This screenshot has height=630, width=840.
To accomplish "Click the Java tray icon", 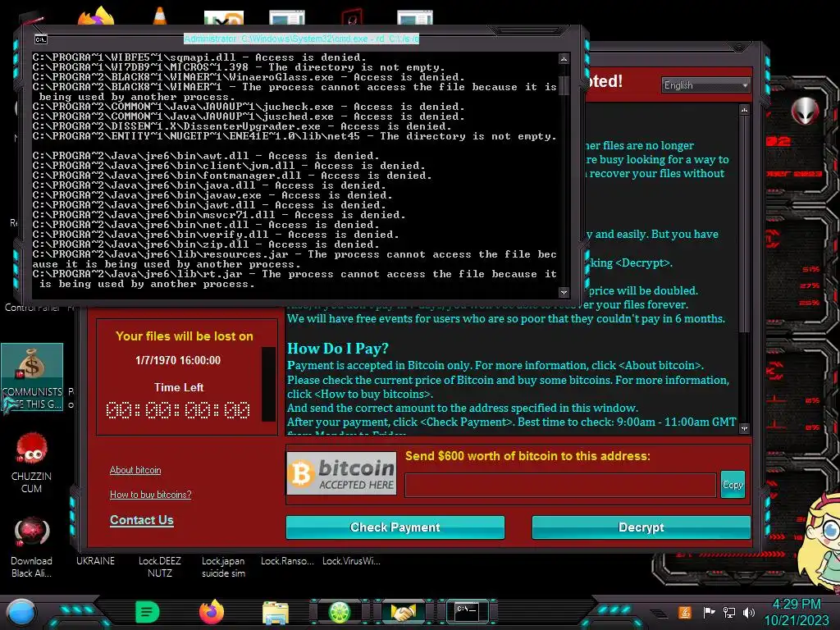I will click(684, 612).
